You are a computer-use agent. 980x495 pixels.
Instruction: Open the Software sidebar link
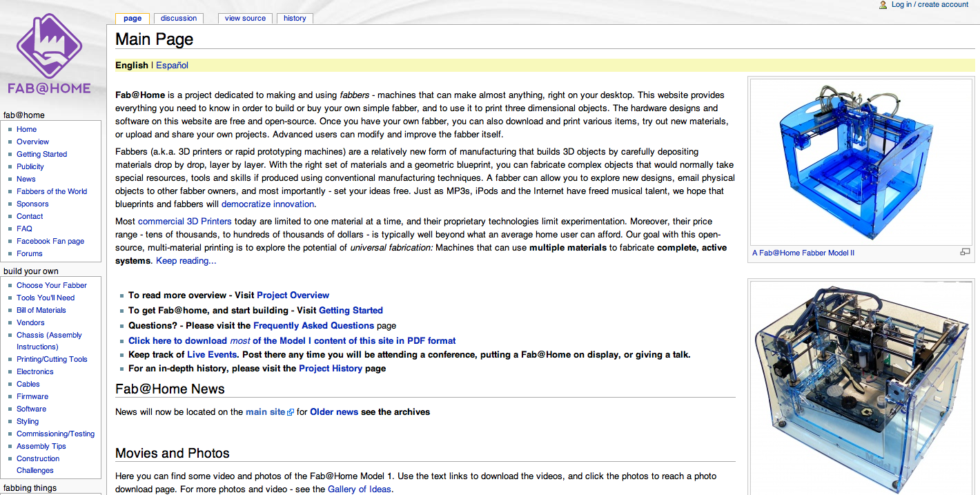(32, 409)
